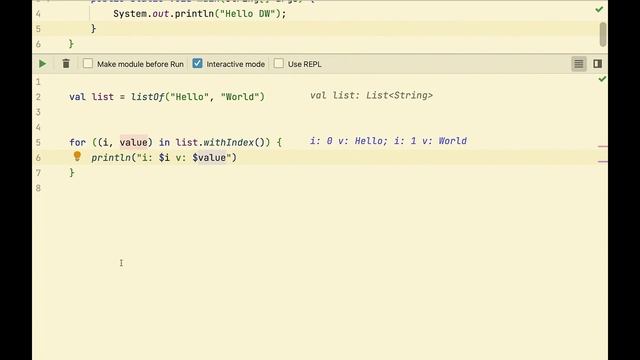Click the green checkmark in upper editor
The image size is (640, 360).
tap(599, 9)
